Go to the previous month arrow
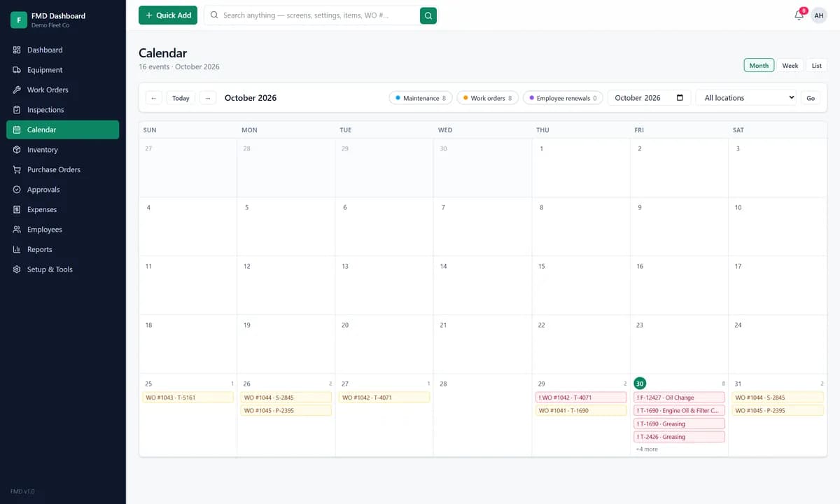 (154, 98)
